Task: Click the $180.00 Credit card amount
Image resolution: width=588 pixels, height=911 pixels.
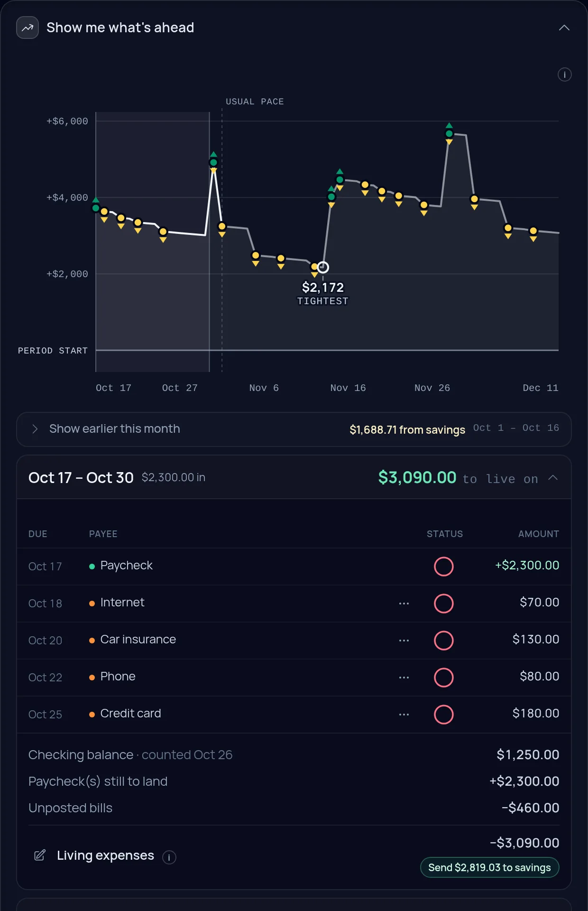Action: point(535,713)
